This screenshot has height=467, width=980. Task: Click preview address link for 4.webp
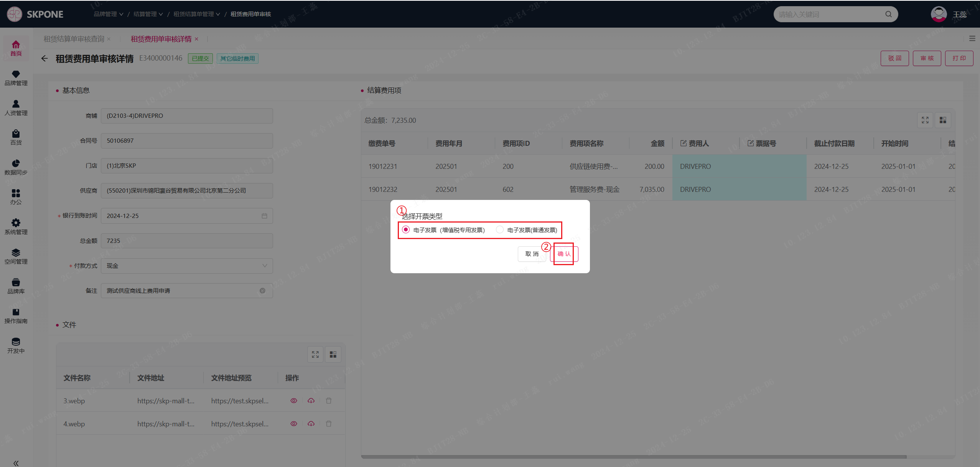click(240, 424)
